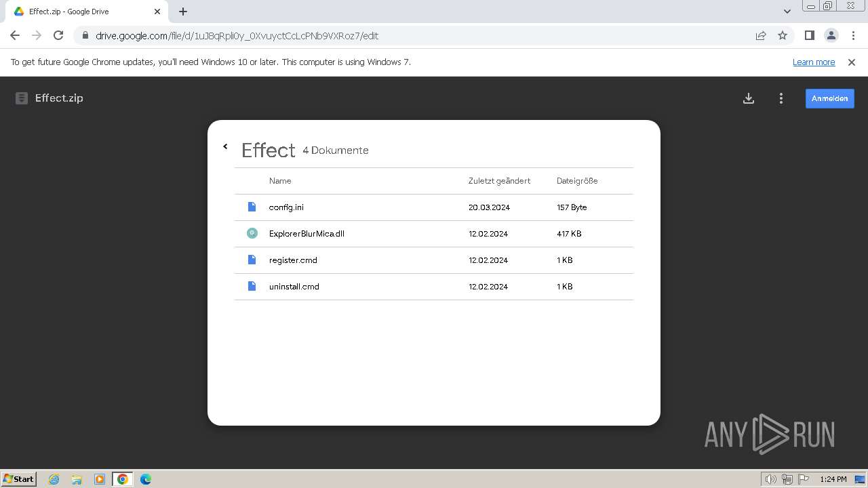The width and height of the screenshot is (868, 488).
Task: Click the Name column header
Action: (x=280, y=181)
